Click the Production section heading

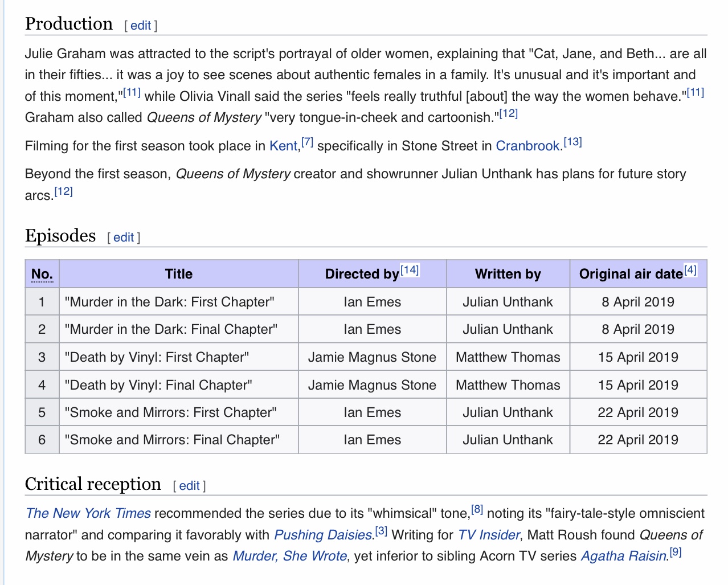click(69, 24)
